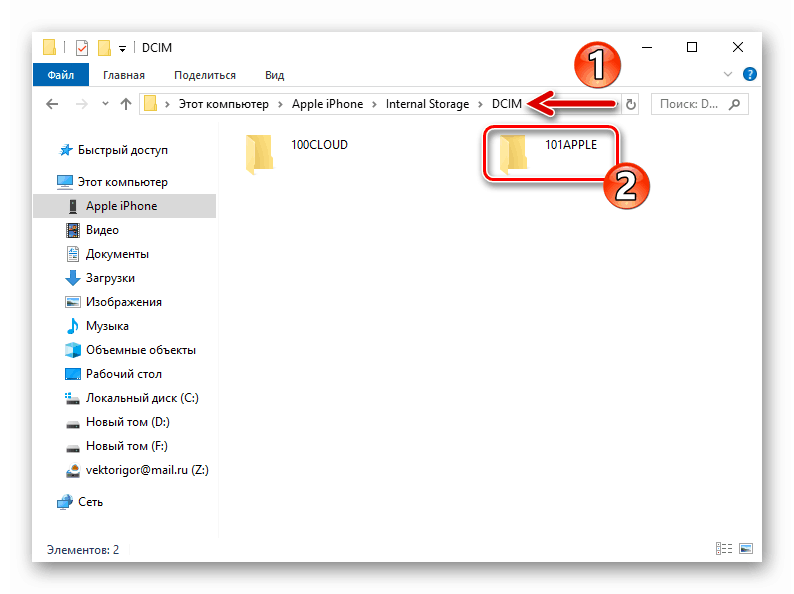The width and height of the screenshot is (794, 594).
Task: Open the 101APPLE folder
Action: [x=549, y=153]
